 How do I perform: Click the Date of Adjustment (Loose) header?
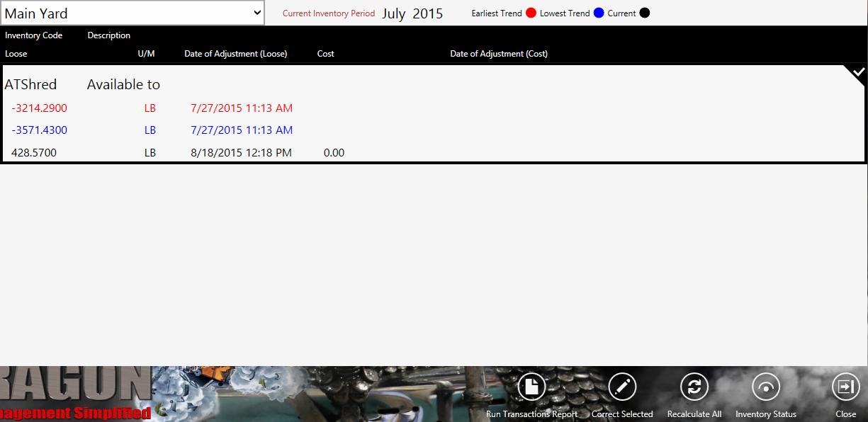click(236, 54)
